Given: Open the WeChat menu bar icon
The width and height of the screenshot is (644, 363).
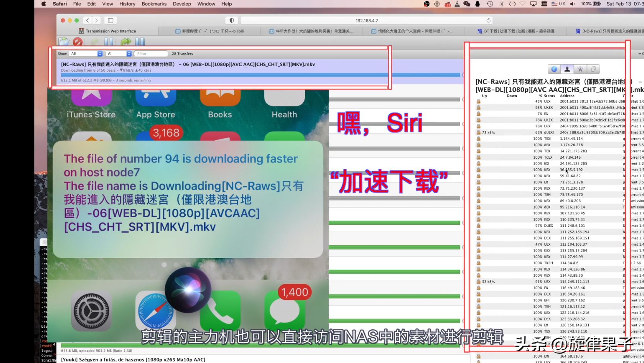Looking at the screenshot, I should 467,4.
